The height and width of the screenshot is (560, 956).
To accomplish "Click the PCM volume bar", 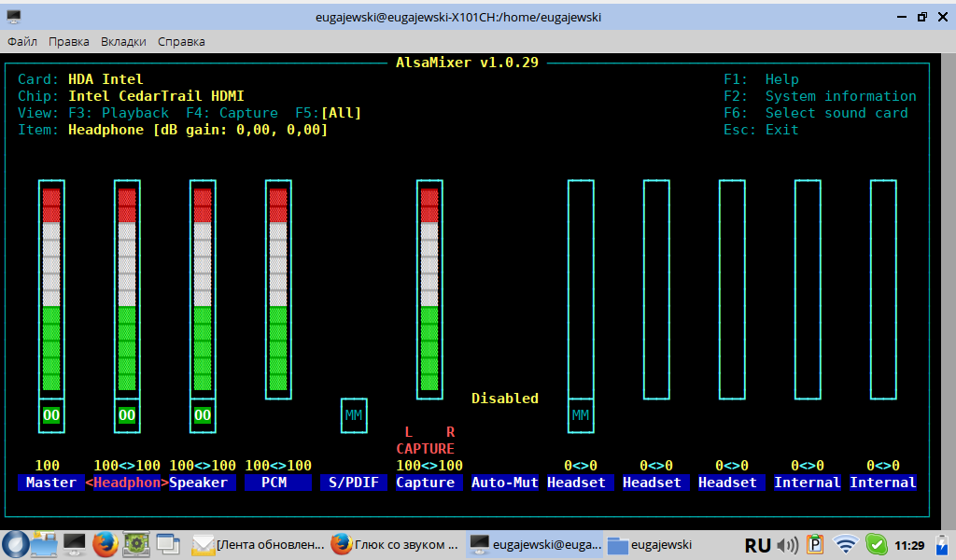I will (x=278, y=289).
